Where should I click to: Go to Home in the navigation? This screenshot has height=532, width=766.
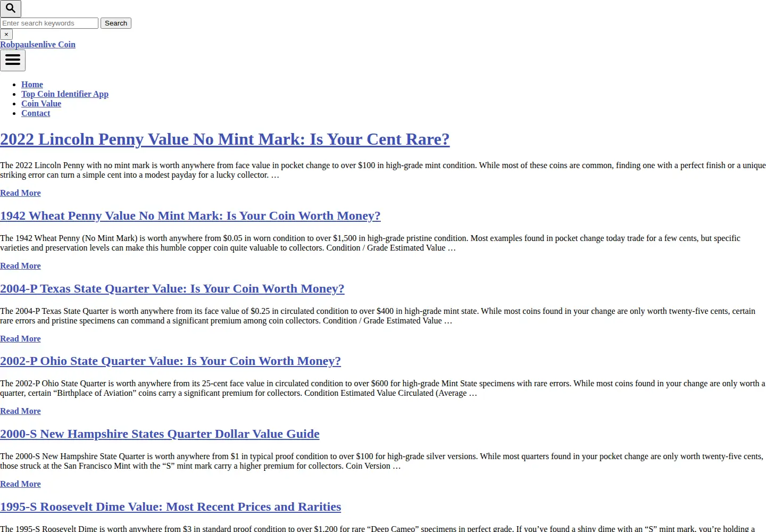click(x=32, y=85)
